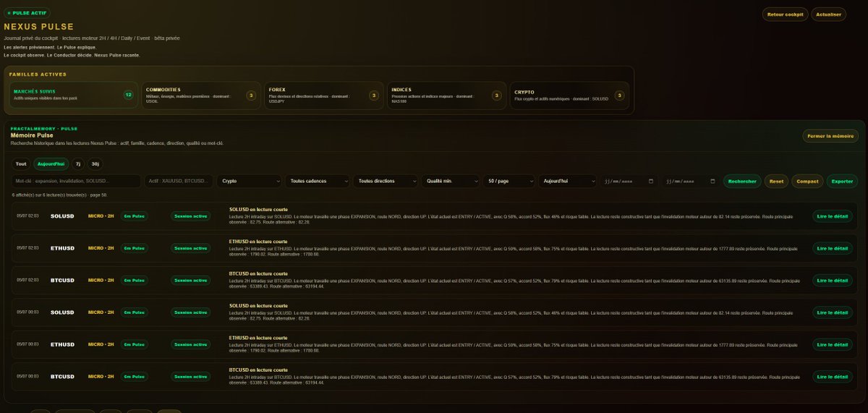Open the Toutes cadences dropdown

pos(317,182)
